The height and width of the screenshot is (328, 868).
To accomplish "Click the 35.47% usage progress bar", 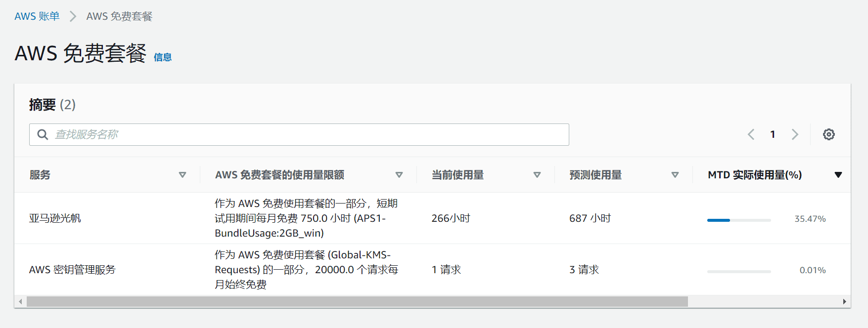I will 739,220.
